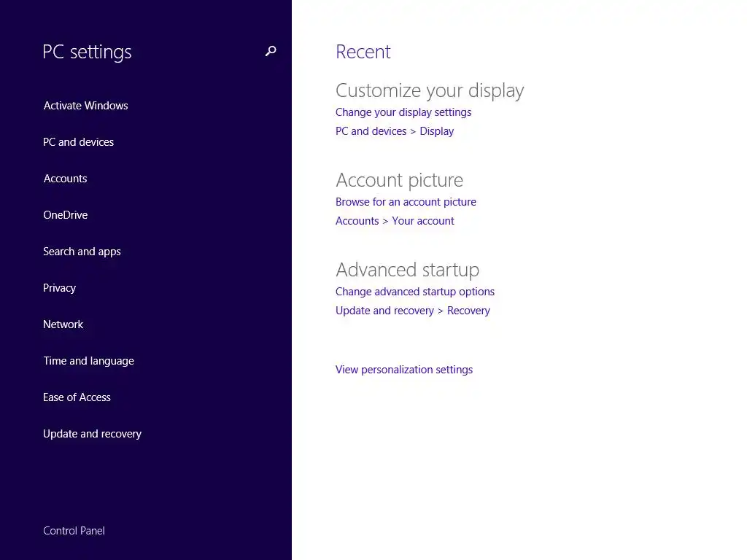Click the PC settings title

[87, 52]
